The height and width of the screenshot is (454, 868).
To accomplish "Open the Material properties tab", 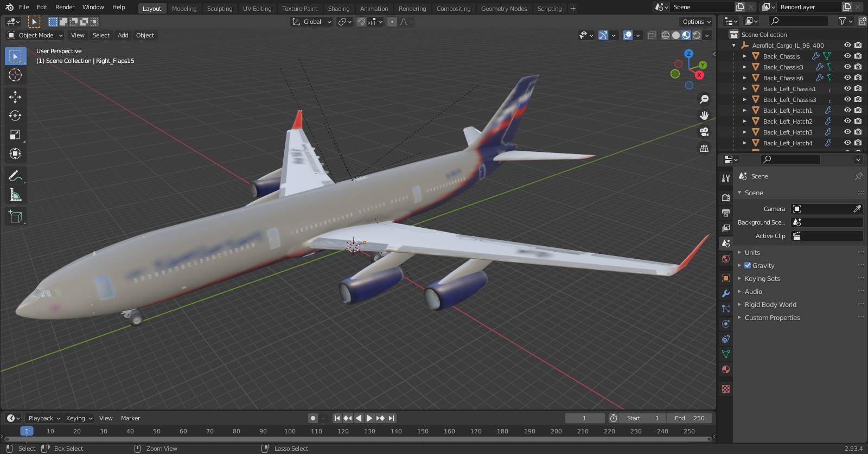I will point(726,369).
